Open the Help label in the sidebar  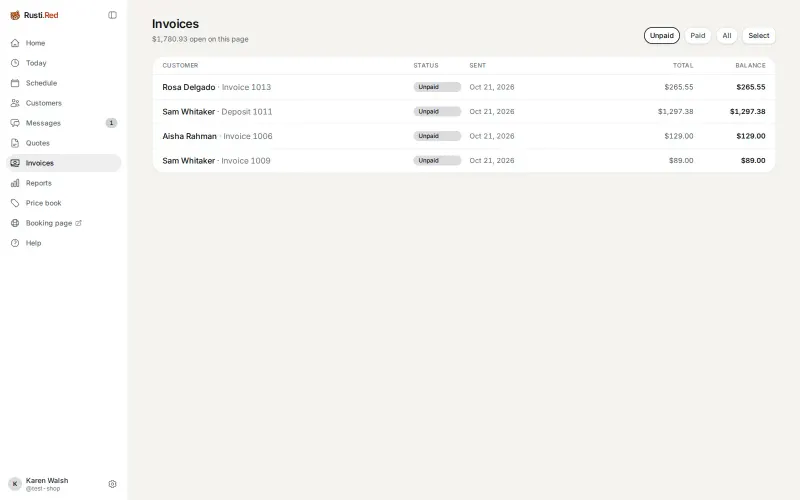pos(34,243)
